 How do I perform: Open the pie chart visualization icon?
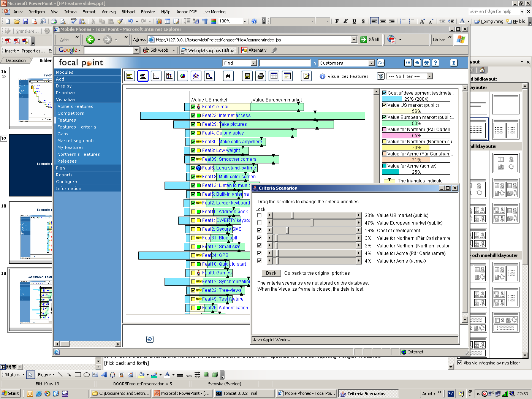183,76
